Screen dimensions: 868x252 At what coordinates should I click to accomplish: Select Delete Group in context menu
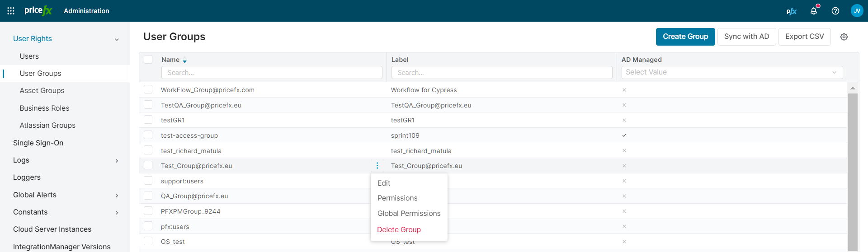click(399, 229)
